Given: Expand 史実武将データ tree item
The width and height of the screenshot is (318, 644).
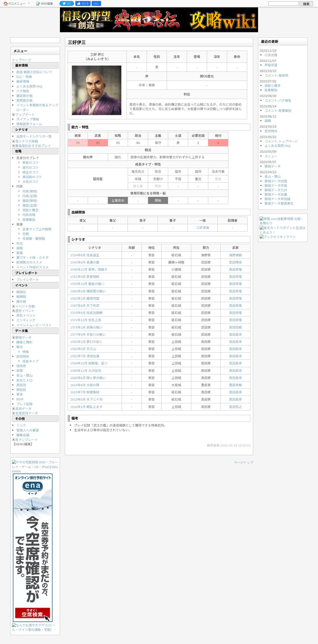Looking at the screenshot, I should tap(14, 413).
